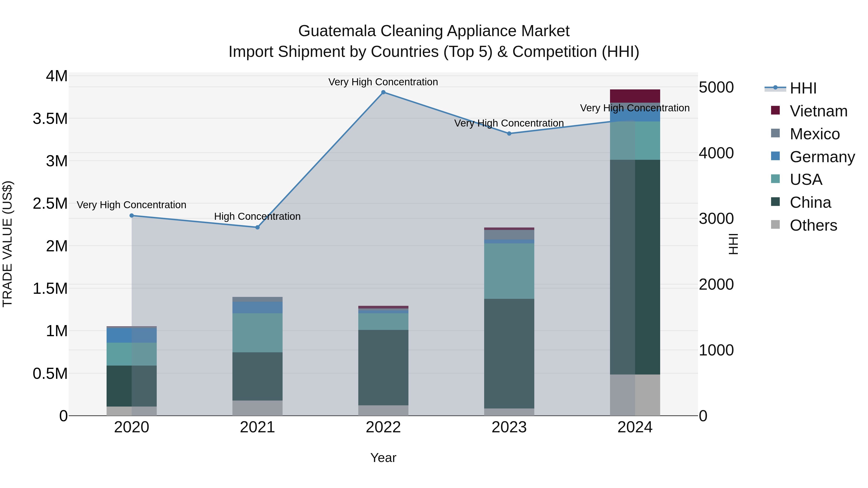868x488 pixels.
Task: Click the '5000' right axis tick label
Action: click(x=716, y=87)
